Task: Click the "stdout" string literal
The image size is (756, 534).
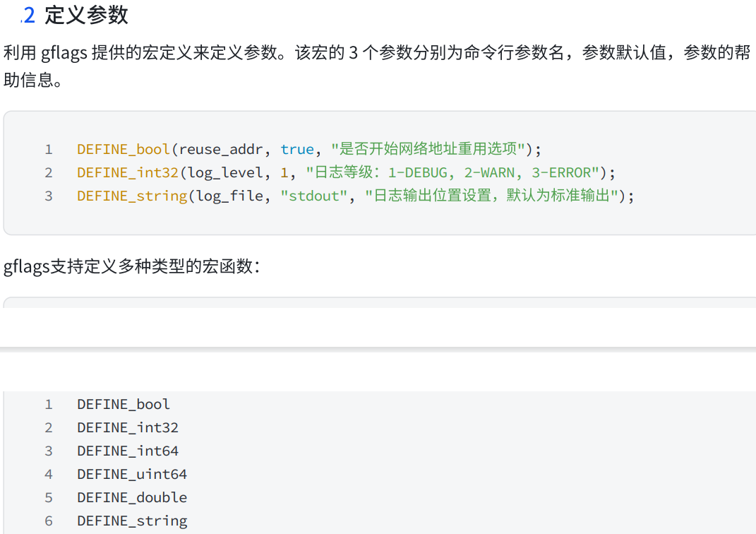Action: [314, 196]
